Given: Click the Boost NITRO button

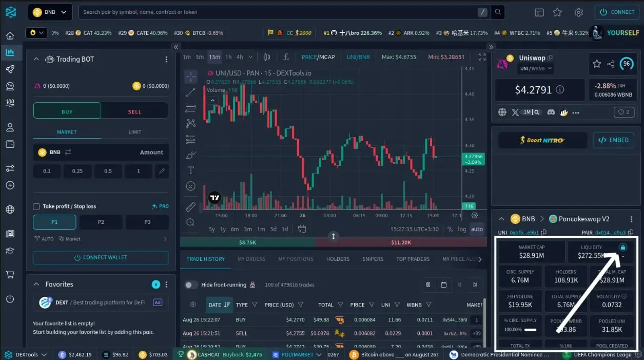Looking at the screenshot, I should [x=542, y=140].
